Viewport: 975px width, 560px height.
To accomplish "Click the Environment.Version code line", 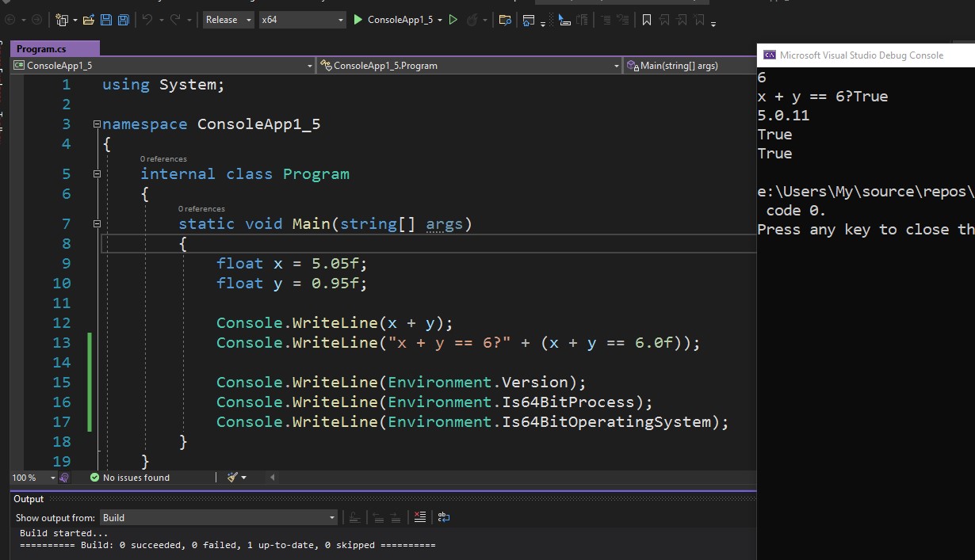I will [x=401, y=383].
